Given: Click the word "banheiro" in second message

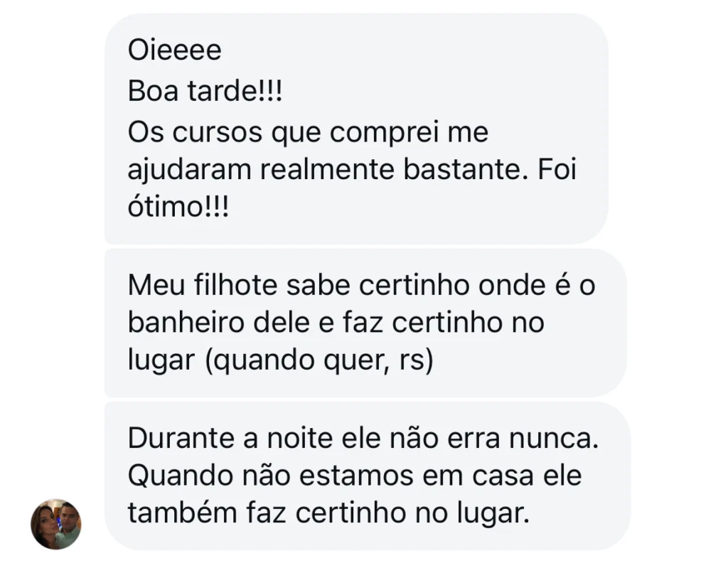Looking at the screenshot, I should coord(186,321).
